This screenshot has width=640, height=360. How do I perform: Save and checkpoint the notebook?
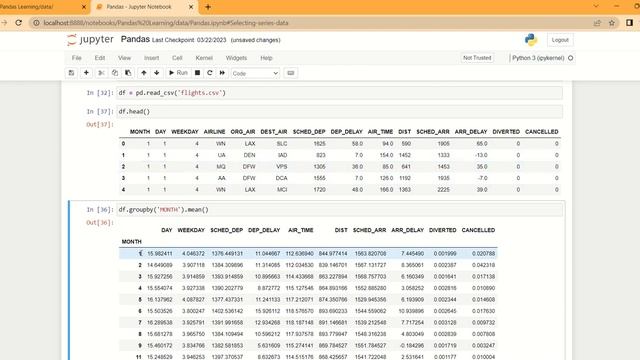71,73
